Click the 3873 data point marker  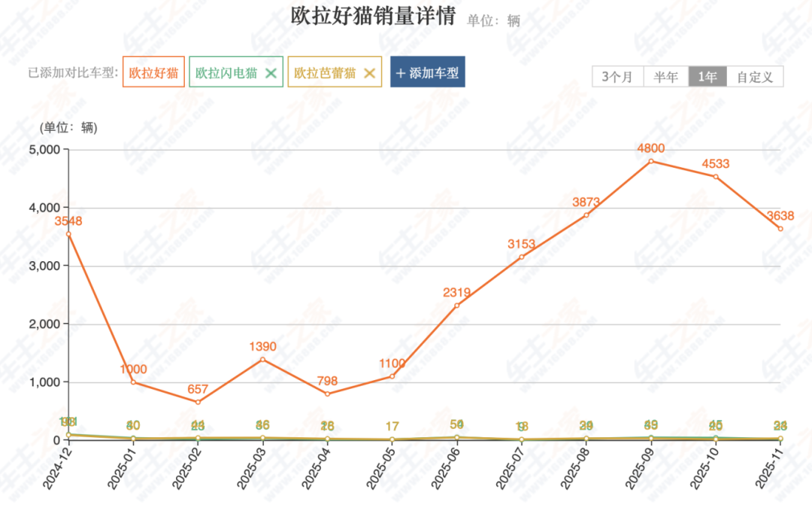586,215
